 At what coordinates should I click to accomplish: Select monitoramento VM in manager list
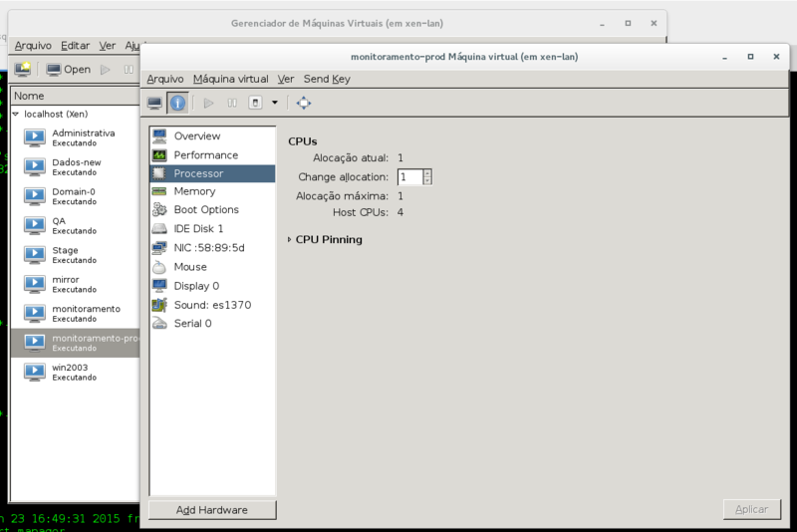[x=76, y=314]
